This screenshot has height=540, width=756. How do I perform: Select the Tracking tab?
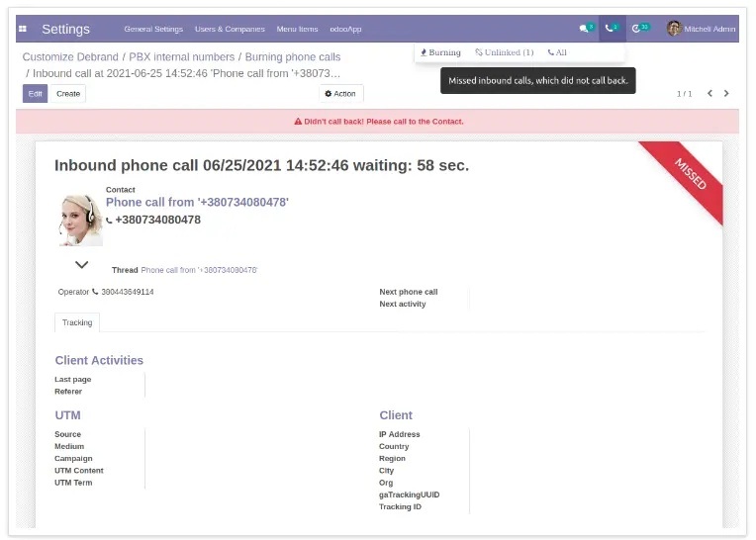(x=77, y=322)
